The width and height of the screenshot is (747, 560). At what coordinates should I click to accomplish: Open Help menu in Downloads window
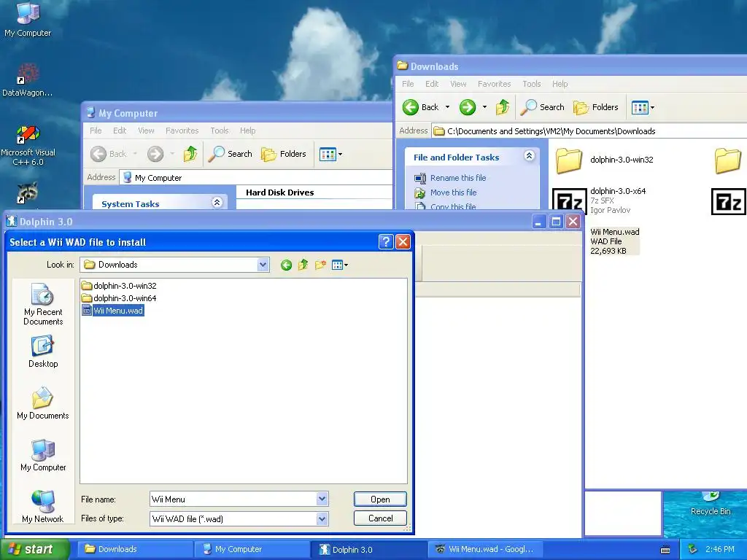[x=560, y=84]
